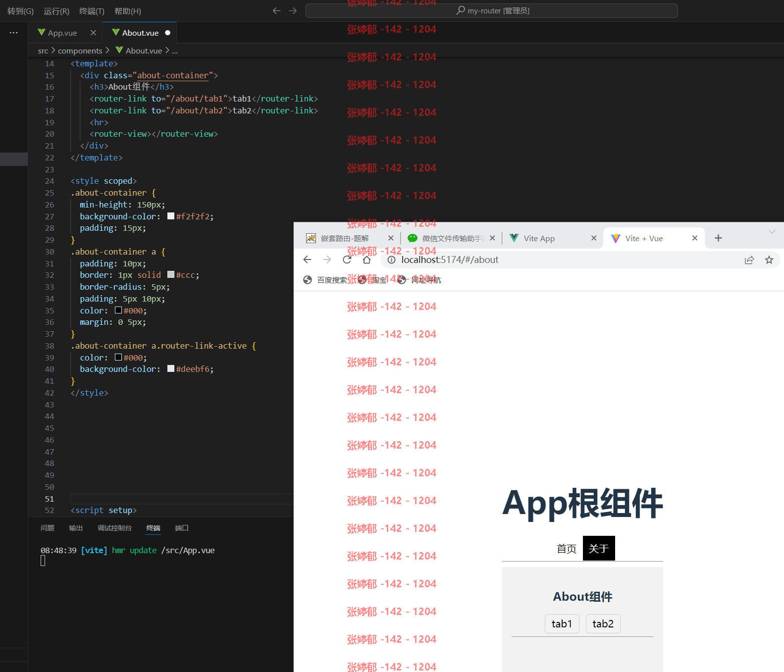The image size is (784, 672).
Task: Click the script setup tag on line 52
Action: [104, 510]
